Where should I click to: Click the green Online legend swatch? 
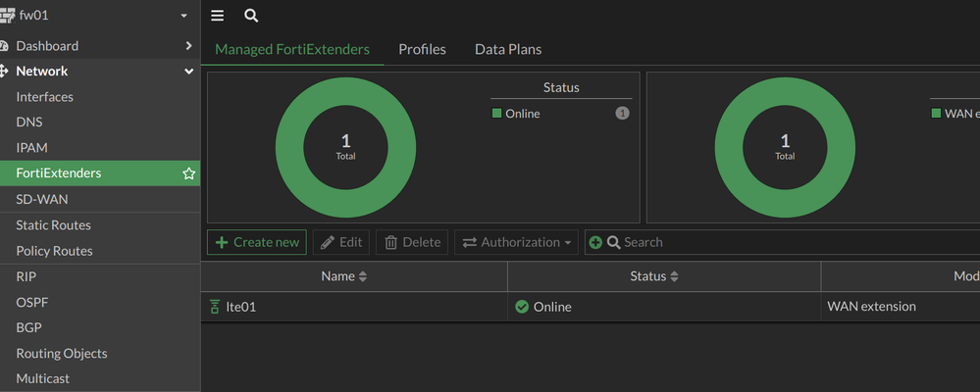[497, 114]
